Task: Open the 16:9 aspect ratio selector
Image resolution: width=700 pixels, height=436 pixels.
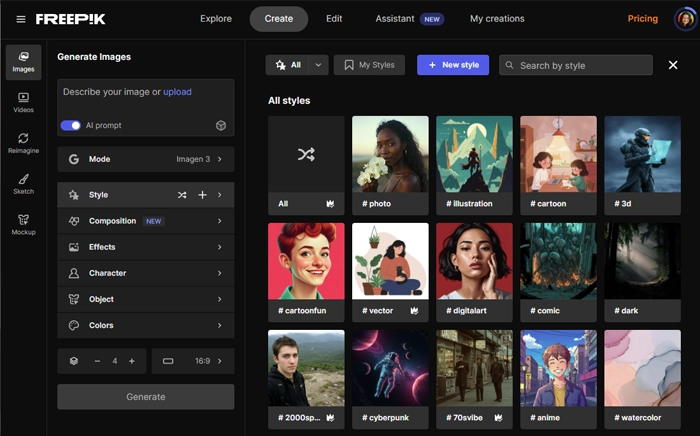Action: [193, 361]
